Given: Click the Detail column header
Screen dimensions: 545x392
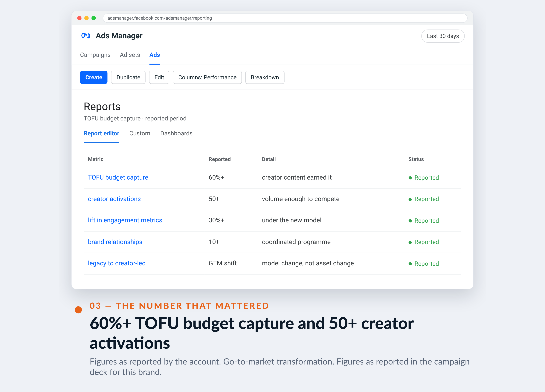Looking at the screenshot, I should click(269, 159).
